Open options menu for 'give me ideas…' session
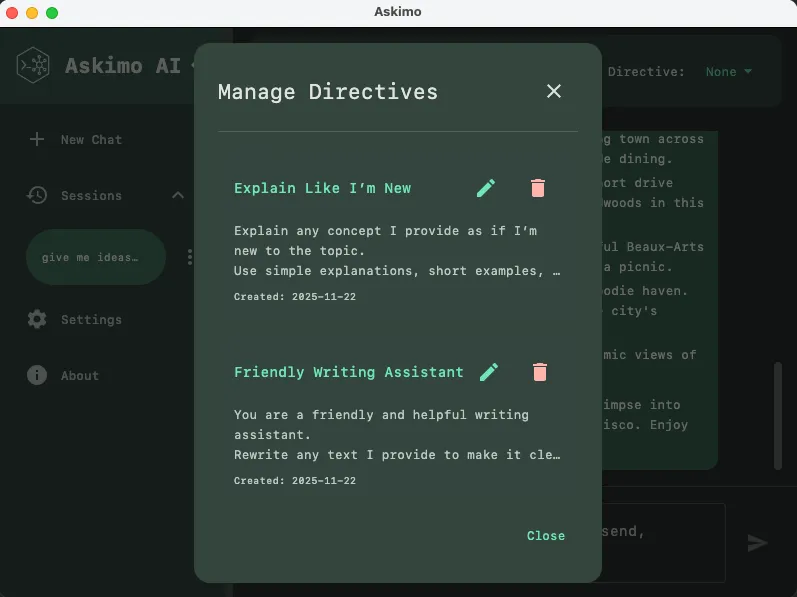 [190, 257]
